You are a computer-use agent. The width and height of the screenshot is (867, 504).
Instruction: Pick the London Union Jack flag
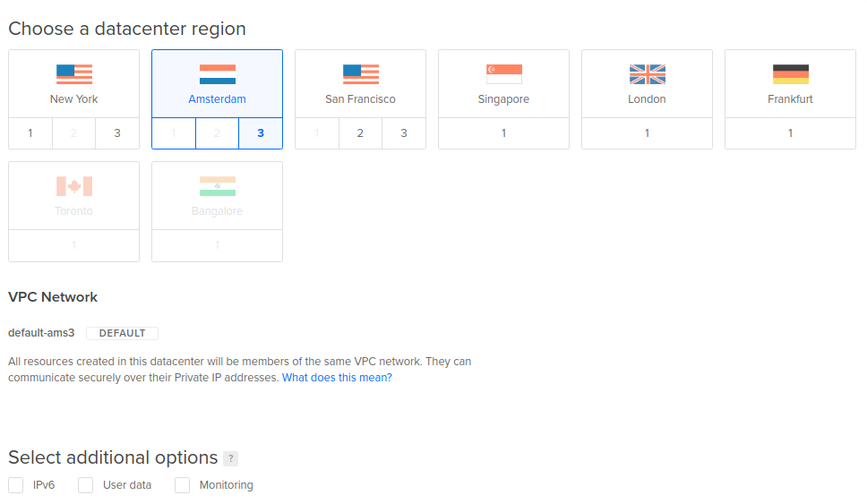(x=648, y=74)
